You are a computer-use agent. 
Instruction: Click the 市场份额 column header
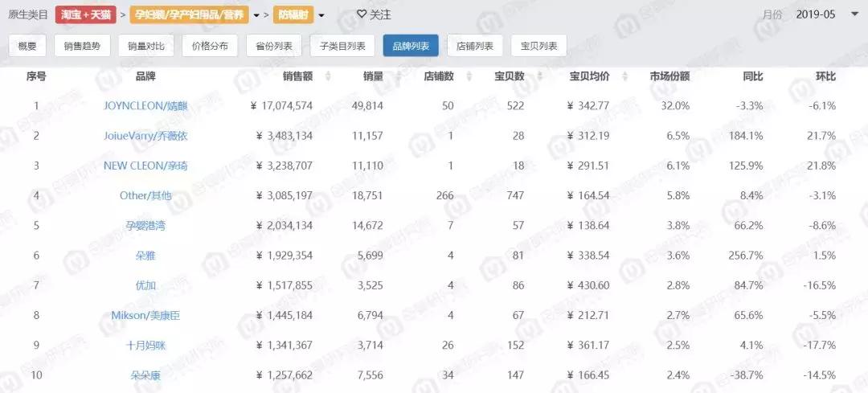point(669,76)
